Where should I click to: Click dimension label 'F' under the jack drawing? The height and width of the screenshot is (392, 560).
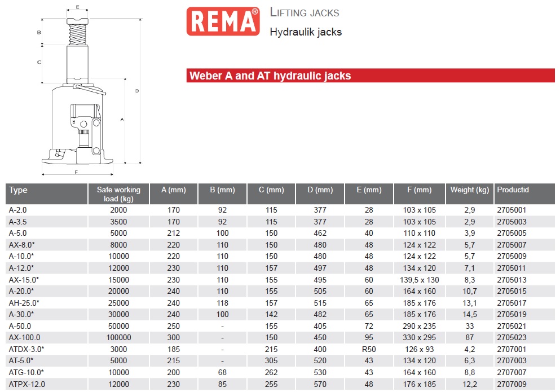(x=76, y=172)
